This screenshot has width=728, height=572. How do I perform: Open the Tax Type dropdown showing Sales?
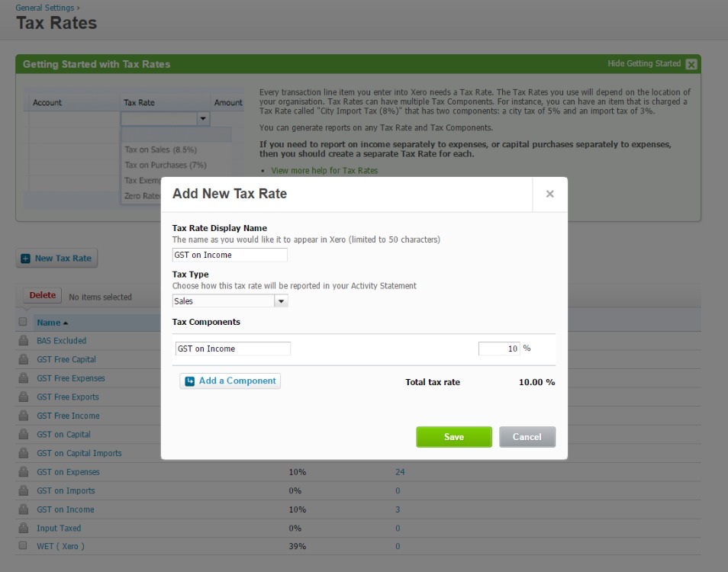coord(281,301)
